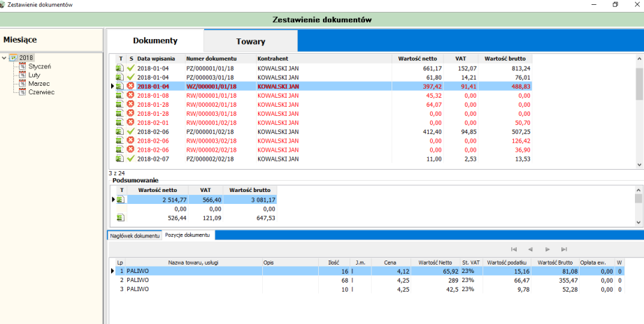Switch to the Dokumenty tab
The image size is (644, 324).
click(x=155, y=40)
